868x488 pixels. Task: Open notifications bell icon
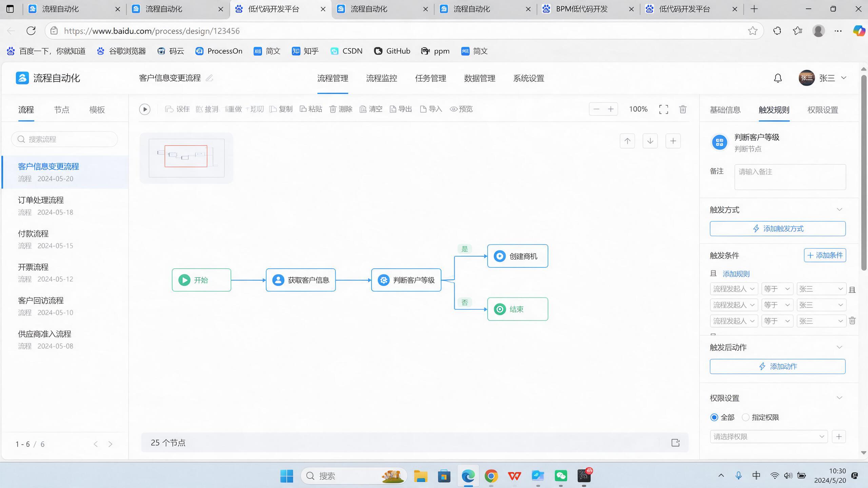click(x=778, y=78)
